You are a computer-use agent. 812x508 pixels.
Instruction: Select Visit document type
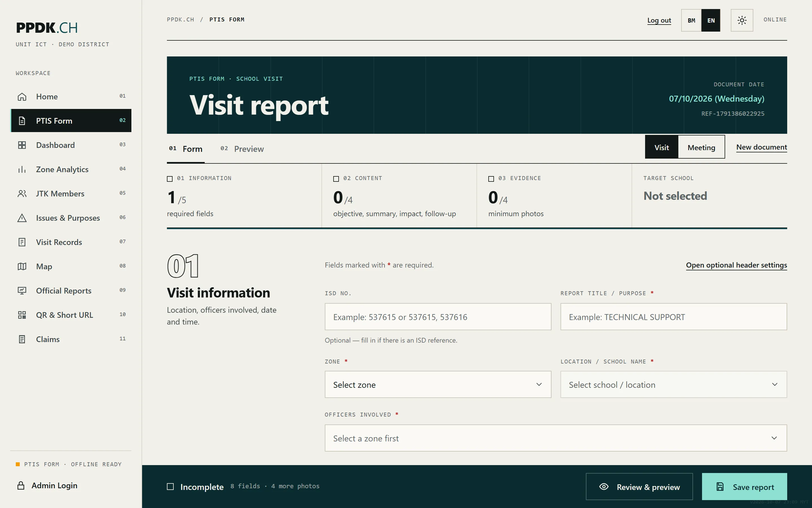[x=661, y=147]
